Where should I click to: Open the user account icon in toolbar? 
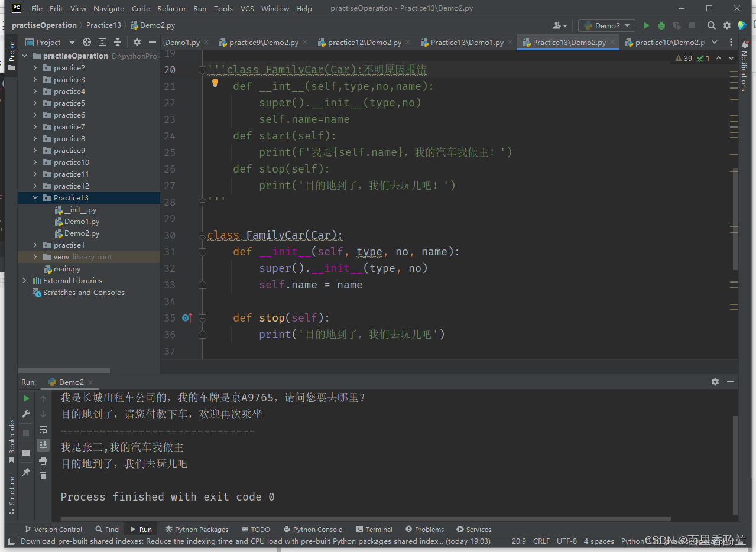(x=559, y=25)
